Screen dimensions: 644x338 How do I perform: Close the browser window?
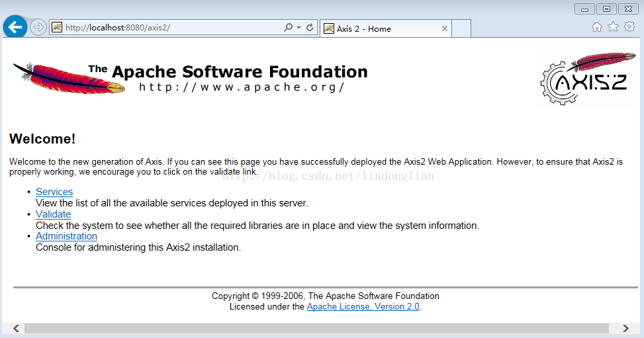(x=628, y=9)
